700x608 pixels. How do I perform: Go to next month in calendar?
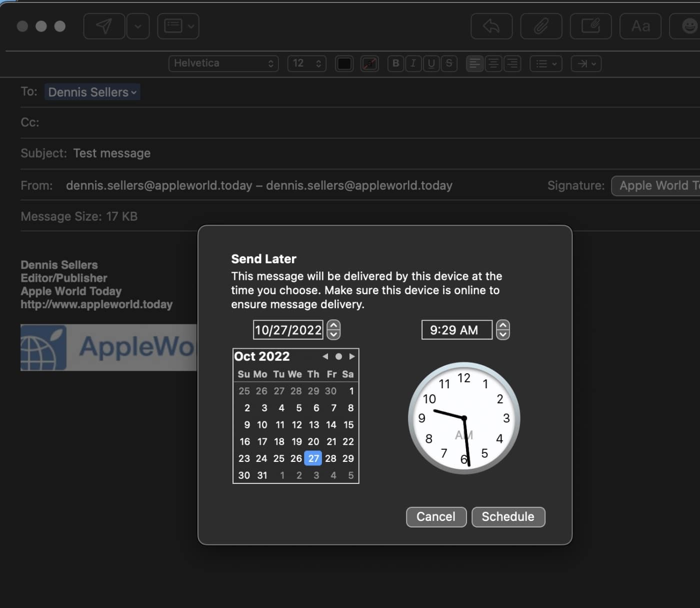point(352,356)
